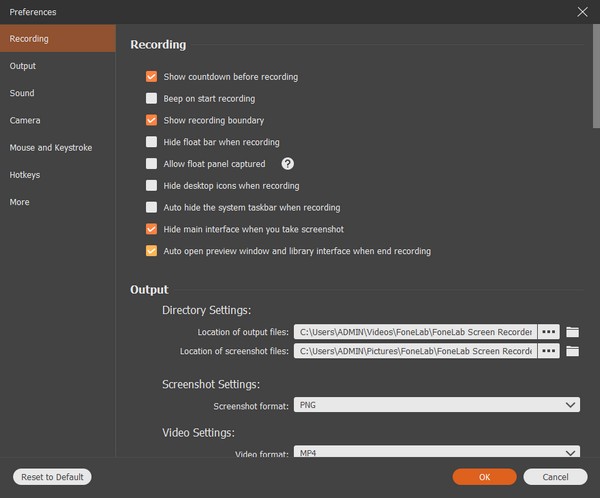Close the Preferences window
The image size is (600, 498).
coord(582,12)
